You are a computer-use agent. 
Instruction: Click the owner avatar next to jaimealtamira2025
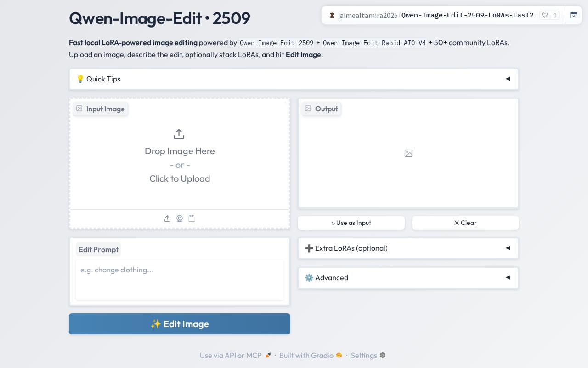coord(332,15)
